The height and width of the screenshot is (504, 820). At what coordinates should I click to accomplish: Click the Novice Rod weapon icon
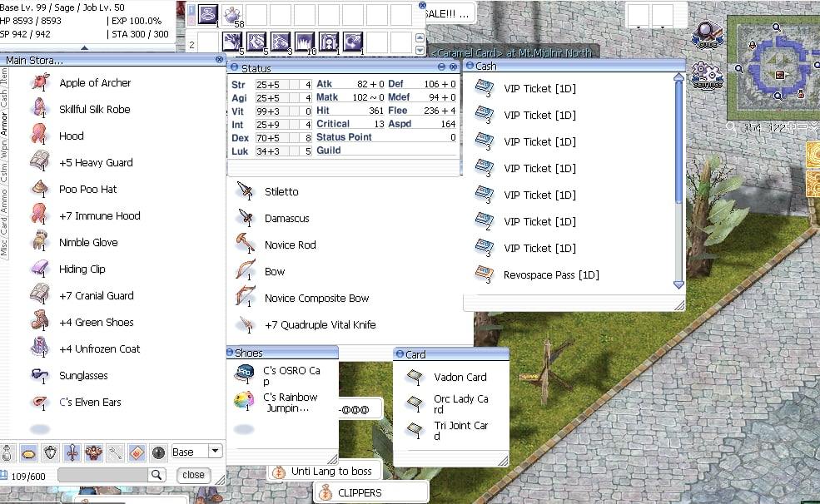click(x=246, y=244)
